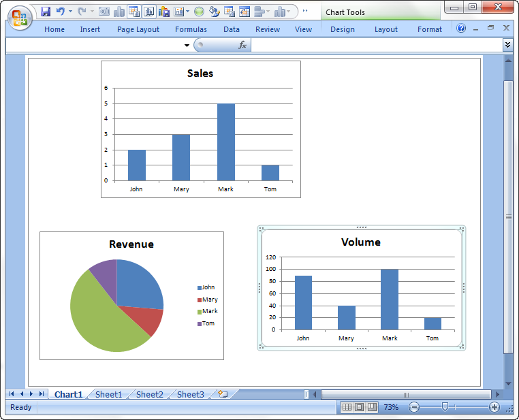Select the Revenue pie chart title

tap(131, 244)
